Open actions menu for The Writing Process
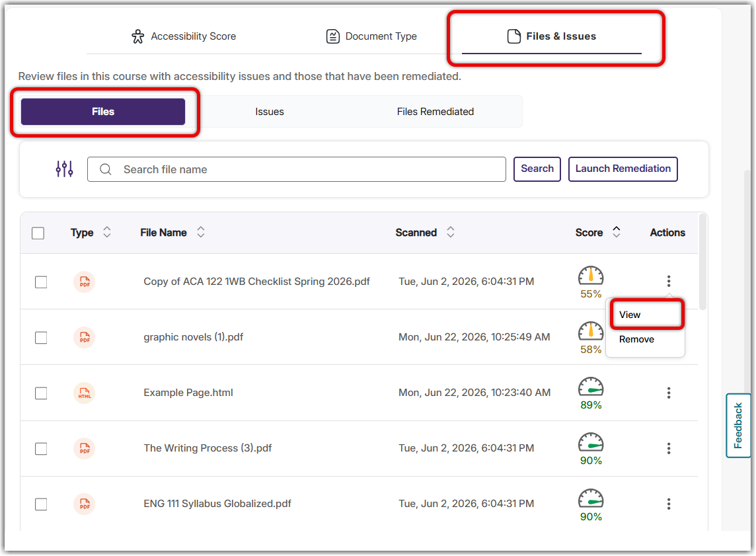The width and height of the screenshot is (756, 556). point(669,448)
